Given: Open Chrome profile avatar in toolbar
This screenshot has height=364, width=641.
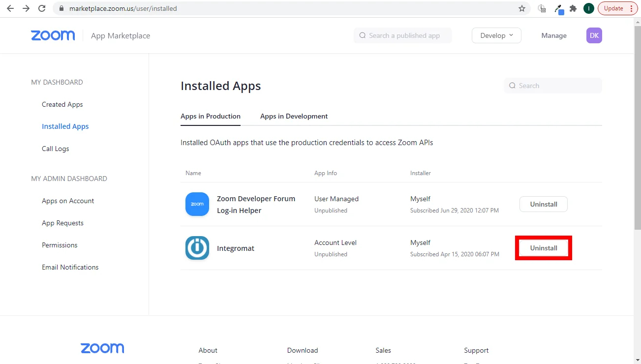Looking at the screenshot, I should (x=589, y=8).
